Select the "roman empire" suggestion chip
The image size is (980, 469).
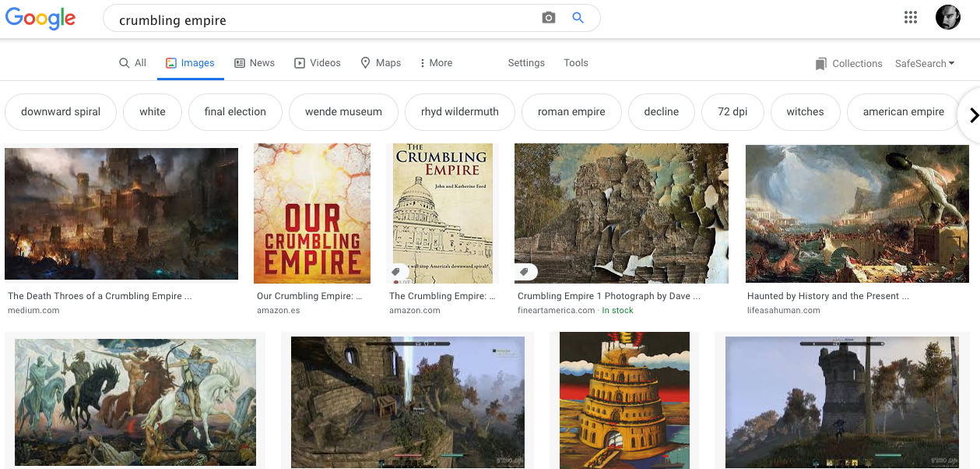click(571, 112)
